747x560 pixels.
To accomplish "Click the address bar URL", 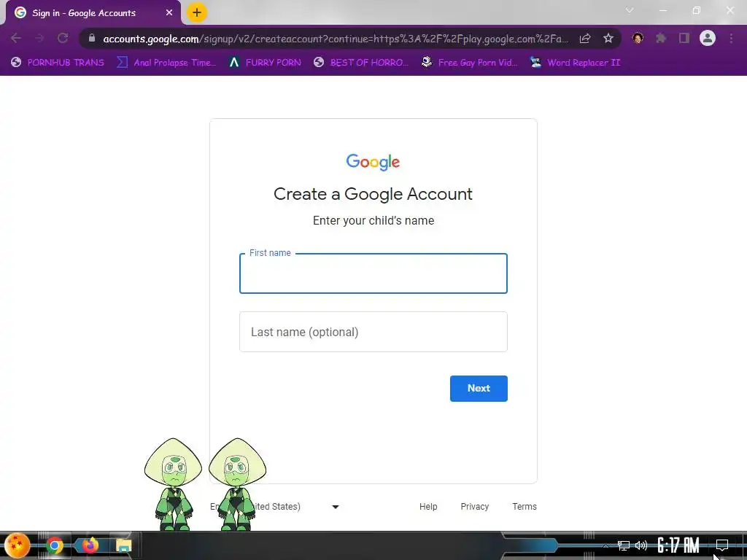I will coord(336,39).
